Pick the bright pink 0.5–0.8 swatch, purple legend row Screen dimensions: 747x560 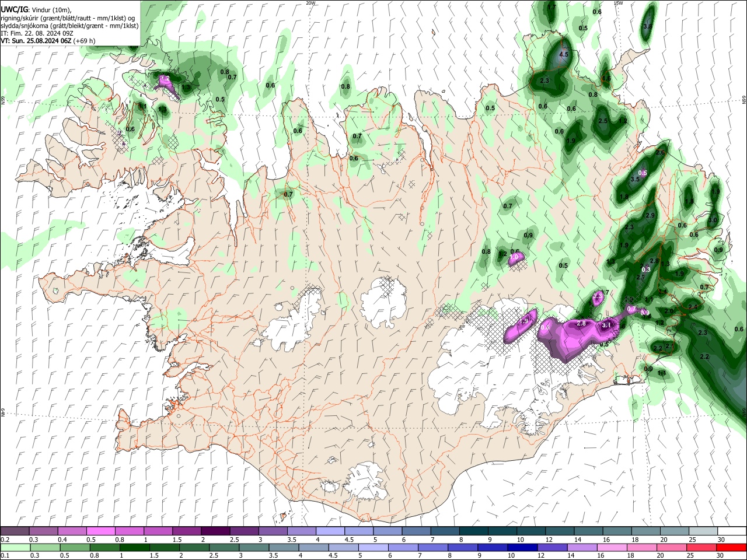point(100,531)
